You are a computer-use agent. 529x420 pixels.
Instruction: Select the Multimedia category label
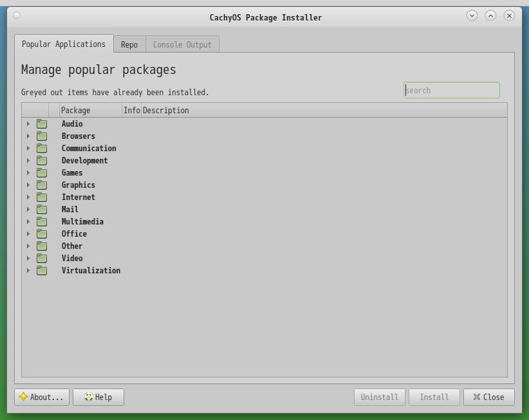82,222
